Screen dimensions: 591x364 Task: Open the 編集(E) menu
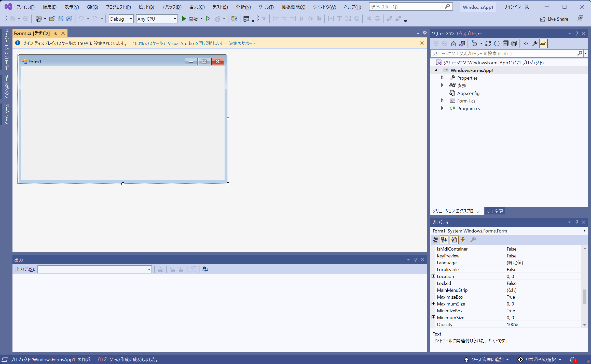49,7
